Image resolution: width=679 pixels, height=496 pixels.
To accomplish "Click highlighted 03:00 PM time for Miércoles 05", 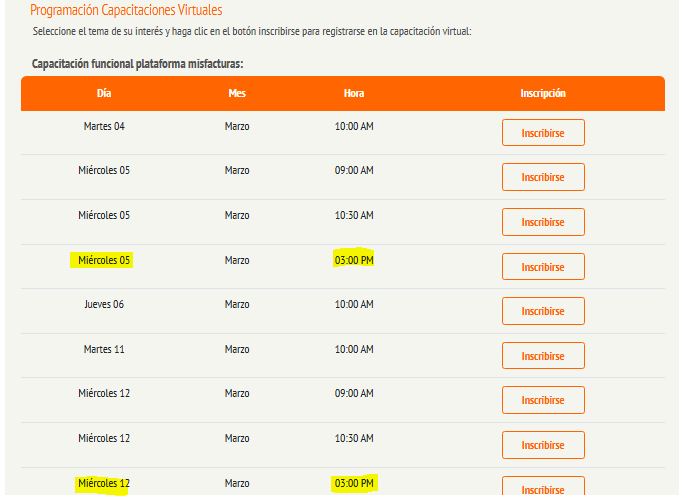I will tap(354, 260).
